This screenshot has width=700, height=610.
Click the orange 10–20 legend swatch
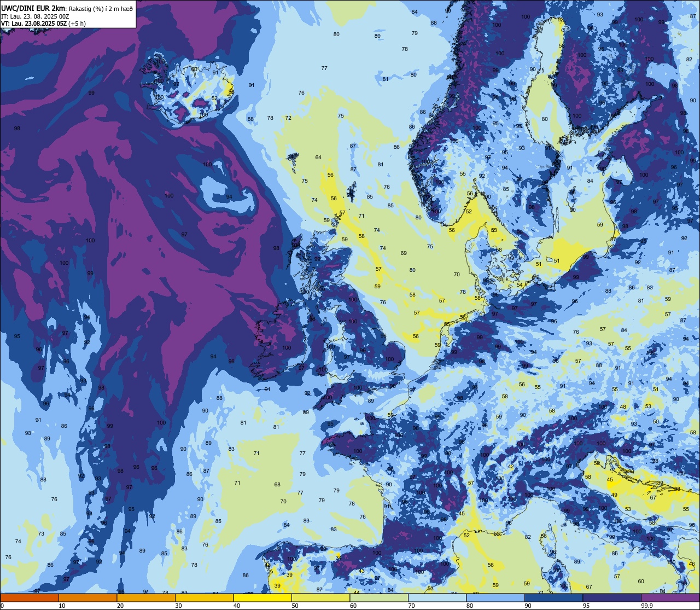[x=87, y=597]
